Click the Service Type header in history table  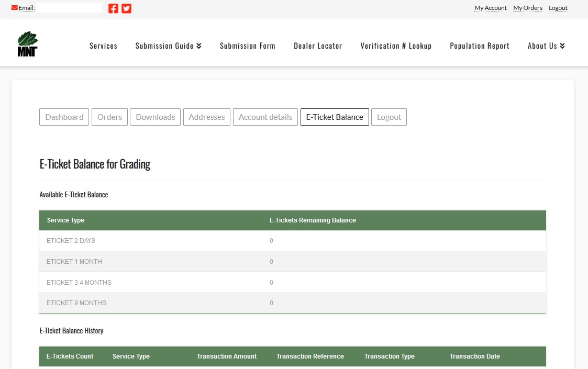131,356
